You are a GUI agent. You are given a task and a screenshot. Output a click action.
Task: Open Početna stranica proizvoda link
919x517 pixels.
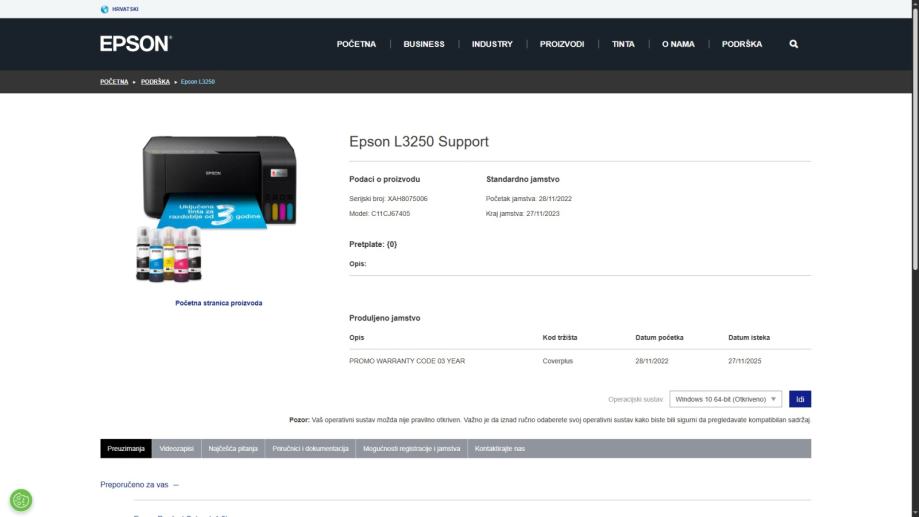coord(219,303)
